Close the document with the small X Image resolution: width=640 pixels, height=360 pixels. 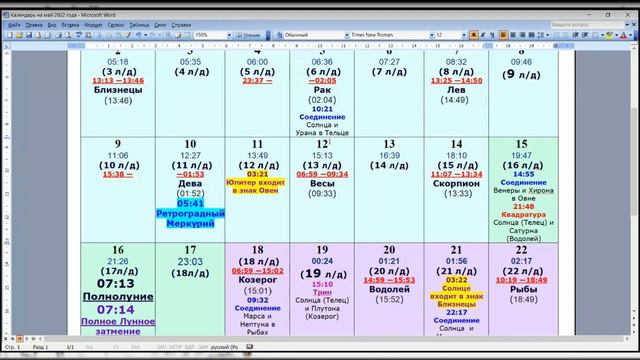tap(634, 25)
